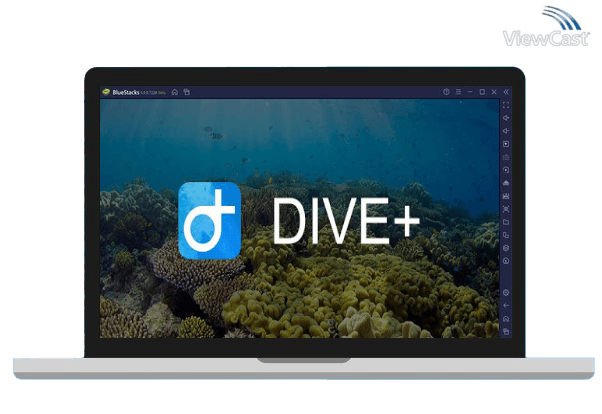This screenshot has height=414, width=602.
Task: Go to Android home from the sidebar
Action: click(x=506, y=319)
